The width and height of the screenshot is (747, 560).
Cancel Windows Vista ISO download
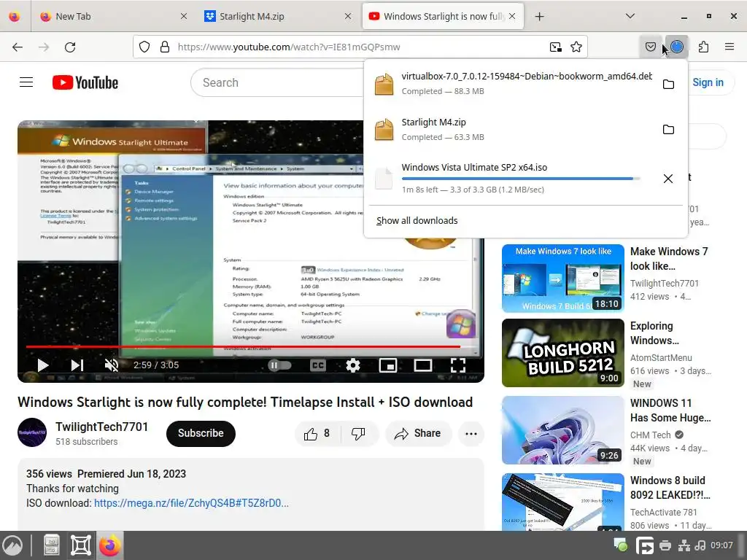[x=668, y=179]
